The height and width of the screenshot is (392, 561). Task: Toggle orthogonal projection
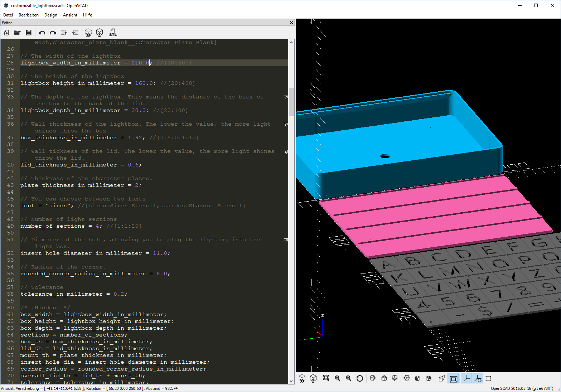[454, 378]
